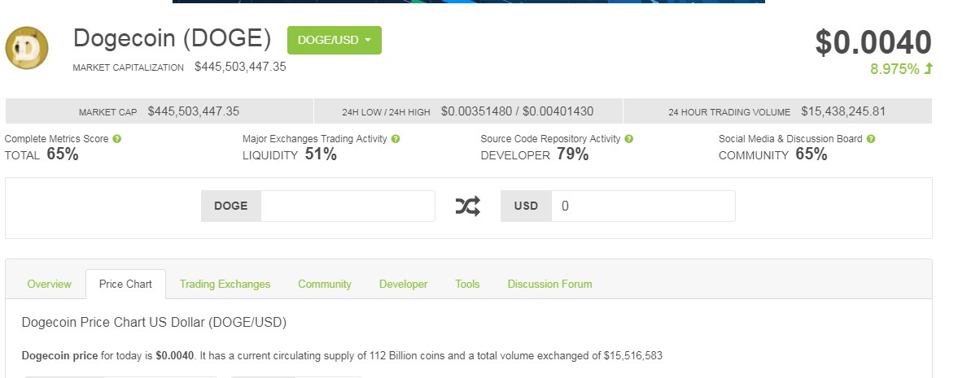Image resolution: width=980 pixels, height=378 pixels.
Task: Click the Dogecoin (DOGE) page heading
Action: click(172, 39)
